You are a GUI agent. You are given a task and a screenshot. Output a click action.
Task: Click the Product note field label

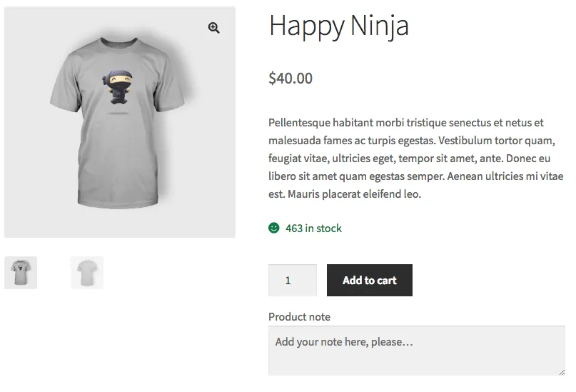299,317
